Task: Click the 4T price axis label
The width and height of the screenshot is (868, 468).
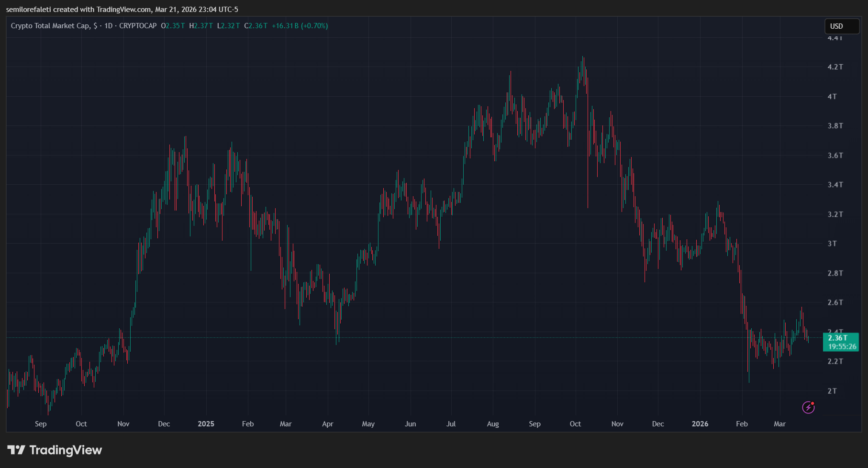Action: tap(833, 97)
